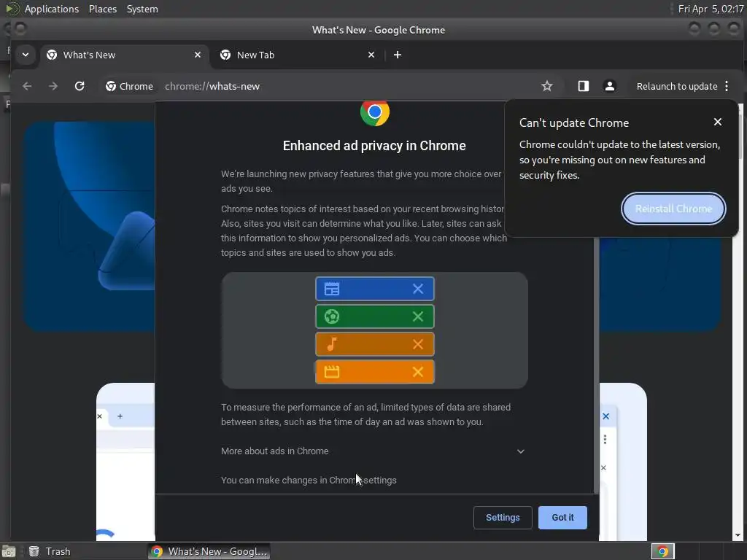Open the side panel icon
Image resolution: width=747 pixels, height=560 pixels.
pyautogui.click(x=584, y=86)
